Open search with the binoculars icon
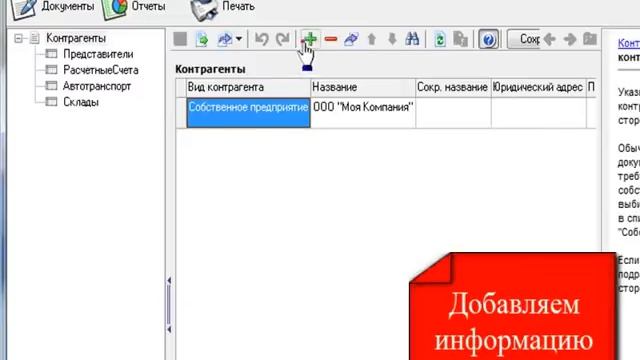The image size is (640, 360). 412,39
